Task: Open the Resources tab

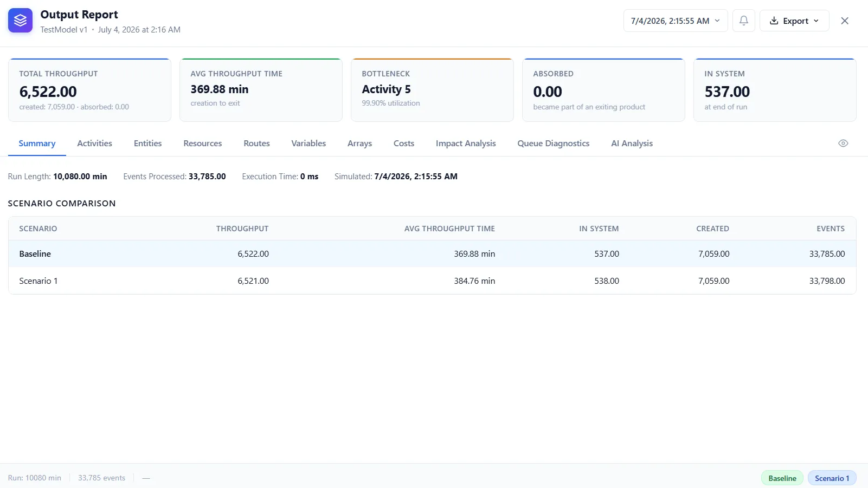Action: coord(203,144)
